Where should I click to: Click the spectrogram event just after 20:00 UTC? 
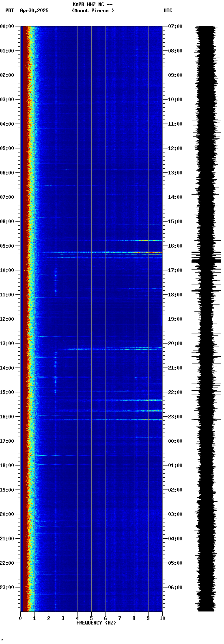[113, 349]
